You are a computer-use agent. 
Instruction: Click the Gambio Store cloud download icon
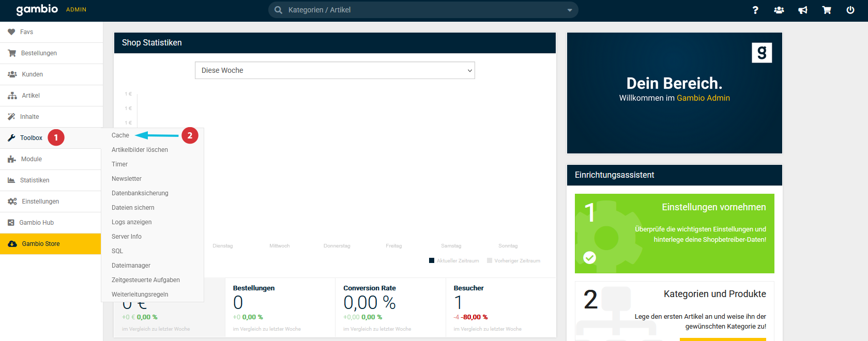(12, 244)
